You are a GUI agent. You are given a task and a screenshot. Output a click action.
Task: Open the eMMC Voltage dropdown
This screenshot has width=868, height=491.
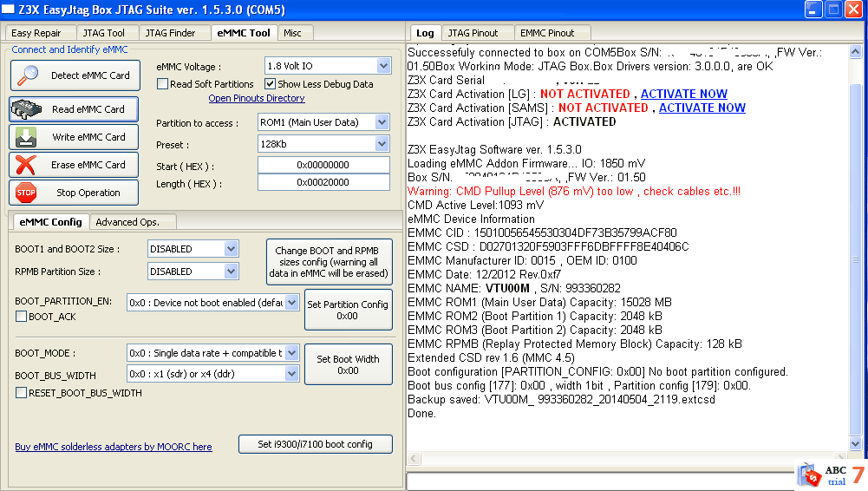tap(383, 66)
